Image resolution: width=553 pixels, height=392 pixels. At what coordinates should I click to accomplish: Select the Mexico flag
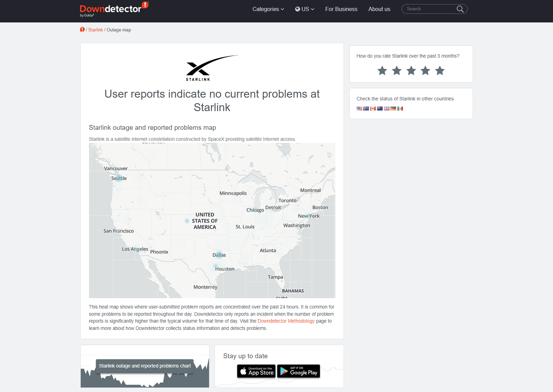400,108
